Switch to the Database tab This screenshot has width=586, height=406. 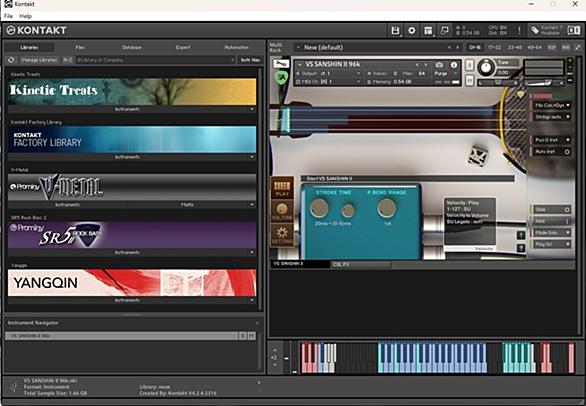pos(132,47)
